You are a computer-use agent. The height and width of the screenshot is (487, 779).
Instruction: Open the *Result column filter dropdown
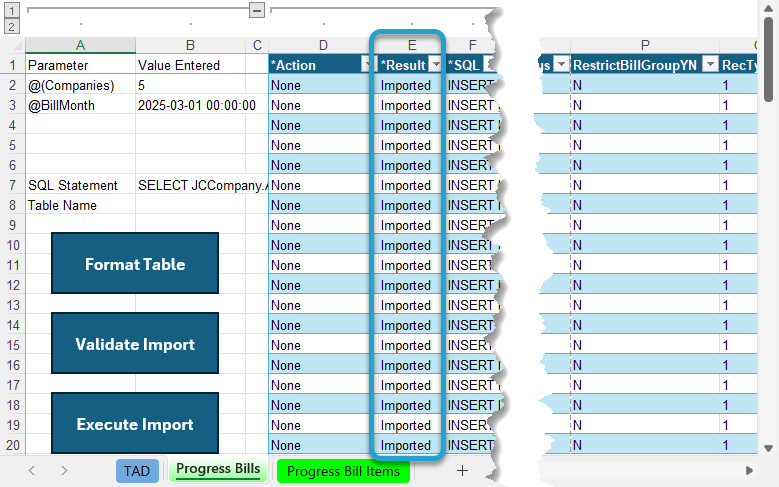436,65
